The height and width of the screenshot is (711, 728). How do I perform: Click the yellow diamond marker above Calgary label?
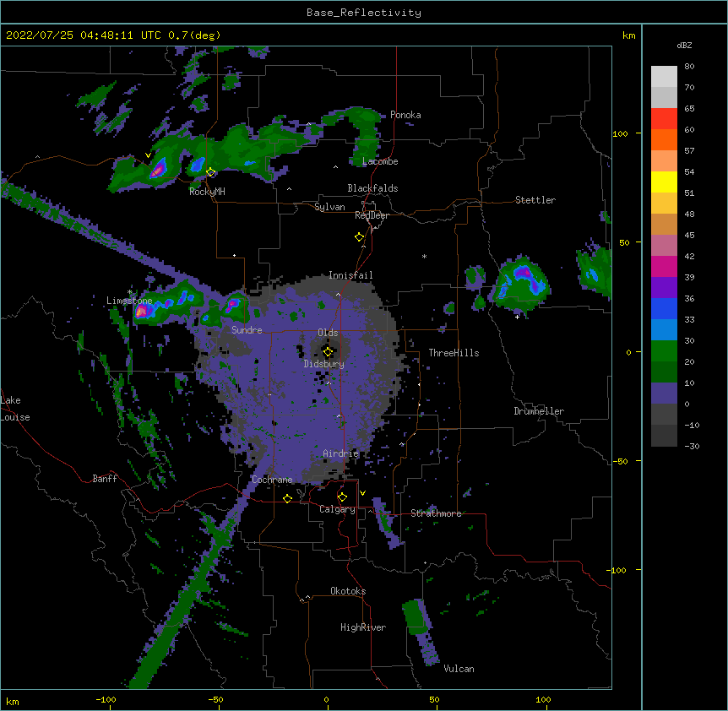pos(342,497)
